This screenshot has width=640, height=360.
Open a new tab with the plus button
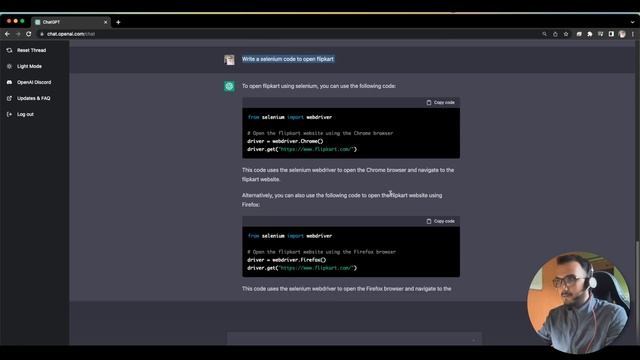click(118, 22)
